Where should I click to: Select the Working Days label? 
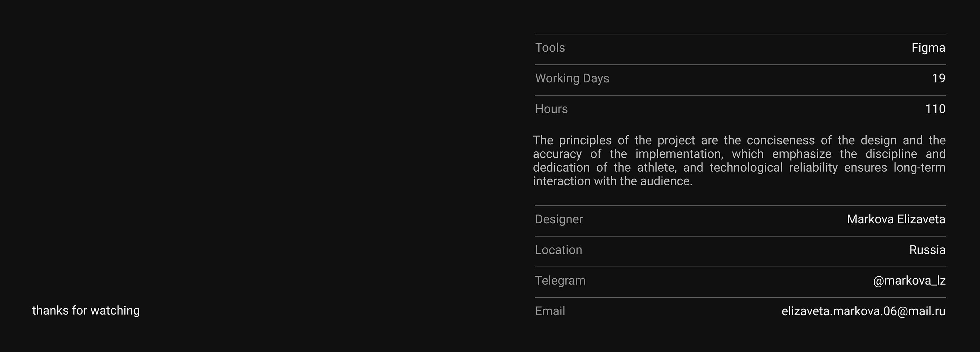point(572,78)
